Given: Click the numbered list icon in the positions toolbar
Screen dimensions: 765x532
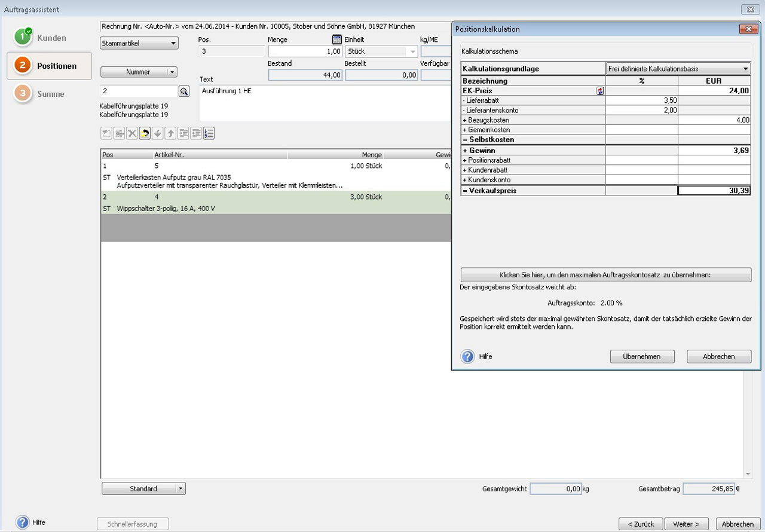Looking at the screenshot, I should point(209,133).
